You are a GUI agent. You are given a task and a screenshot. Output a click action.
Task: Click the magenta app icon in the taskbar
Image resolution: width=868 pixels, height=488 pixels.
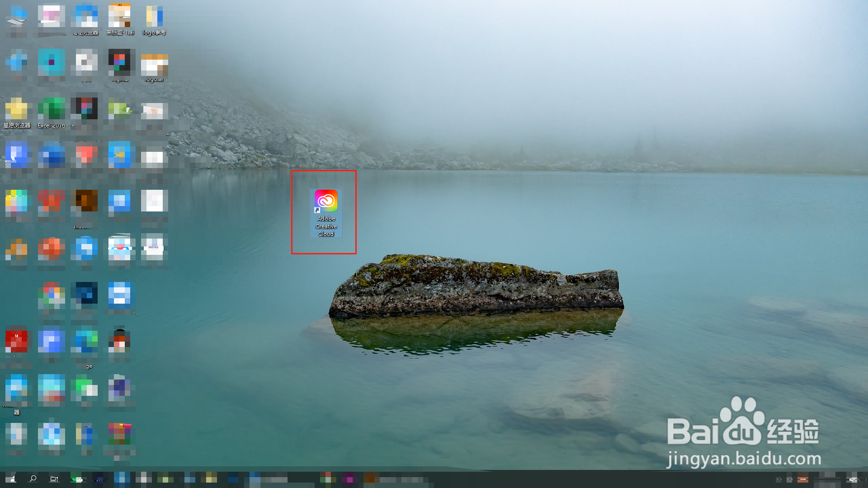(349, 479)
